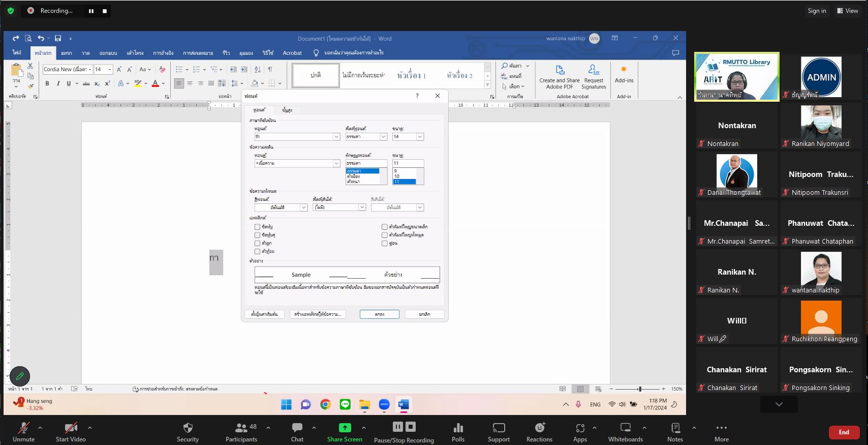Switch to the ขั้นสูง tab in Font dialog
The image size is (868, 445).
point(287,110)
